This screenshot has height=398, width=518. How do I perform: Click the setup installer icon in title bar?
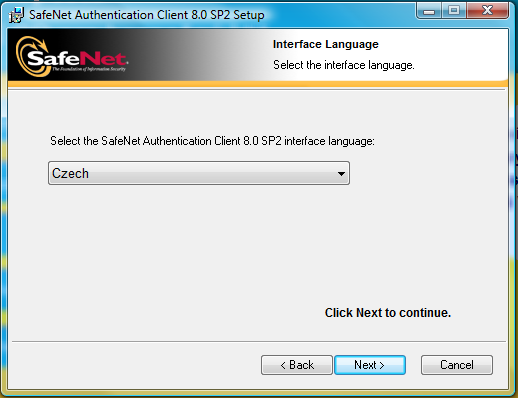16,15
